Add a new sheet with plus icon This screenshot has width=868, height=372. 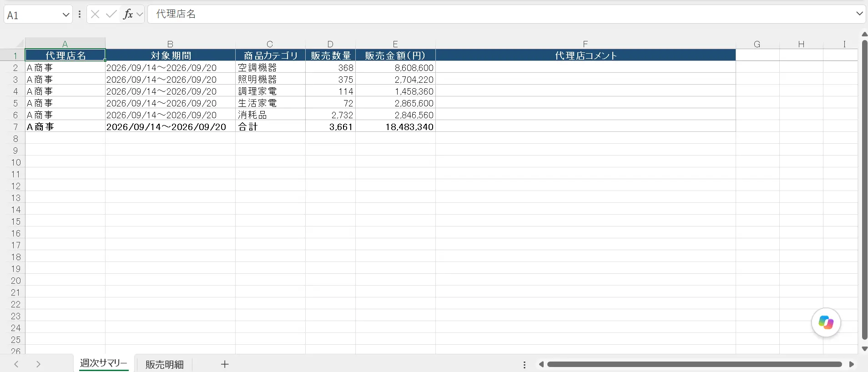pos(225,364)
